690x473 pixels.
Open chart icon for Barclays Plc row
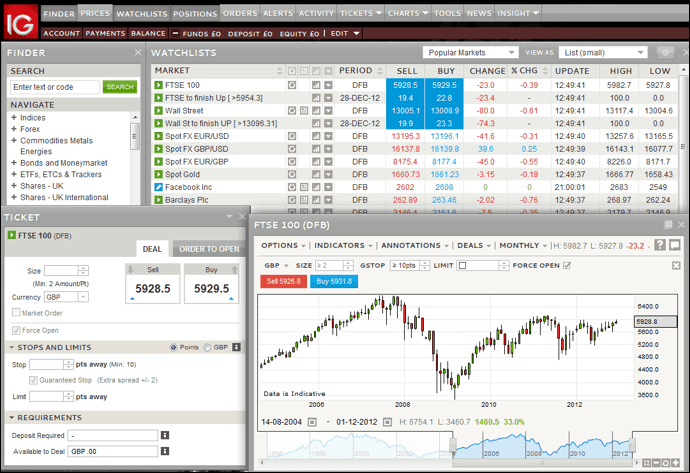tap(316, 200)
